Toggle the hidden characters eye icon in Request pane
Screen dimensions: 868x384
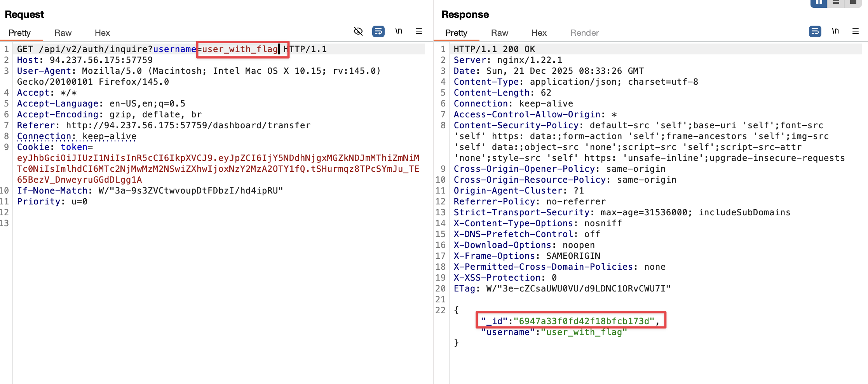358,31
